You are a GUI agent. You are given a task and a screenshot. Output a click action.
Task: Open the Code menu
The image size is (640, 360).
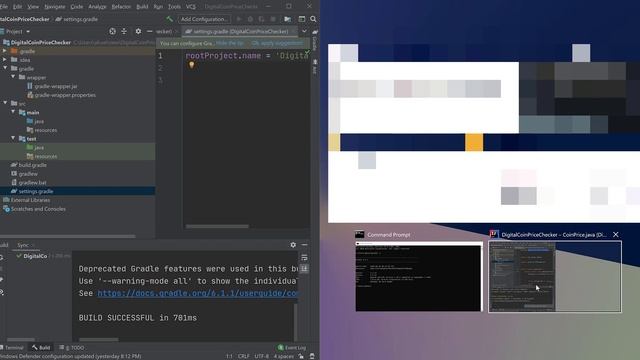coord(76,7)
